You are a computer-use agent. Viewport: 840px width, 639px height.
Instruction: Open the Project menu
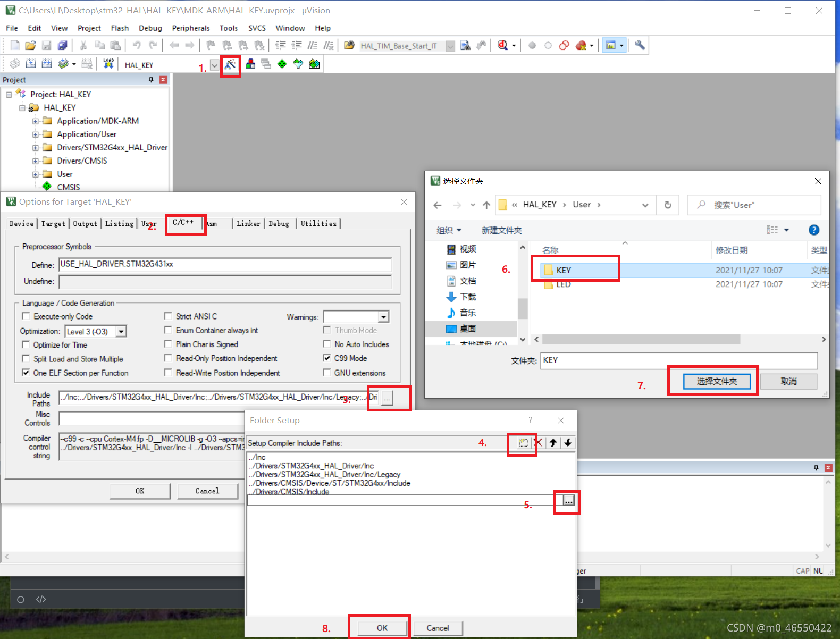pyautogui.click(x=89, y=28)
